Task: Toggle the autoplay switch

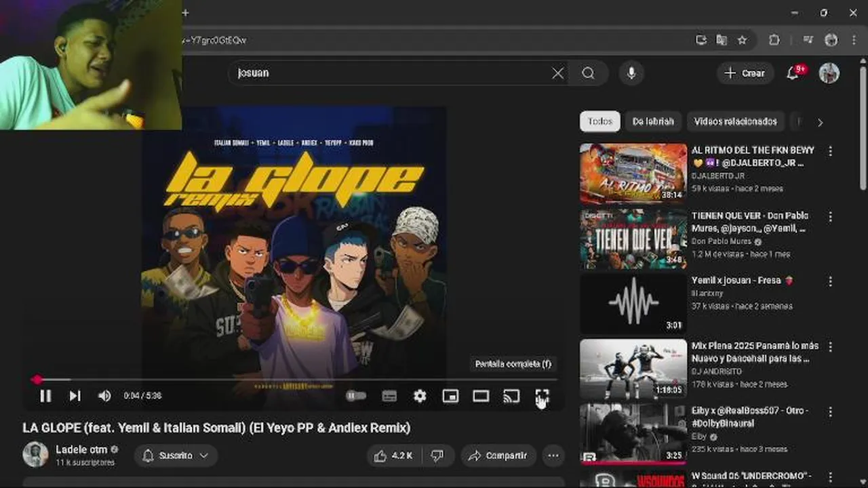Action: pos(356,396)
